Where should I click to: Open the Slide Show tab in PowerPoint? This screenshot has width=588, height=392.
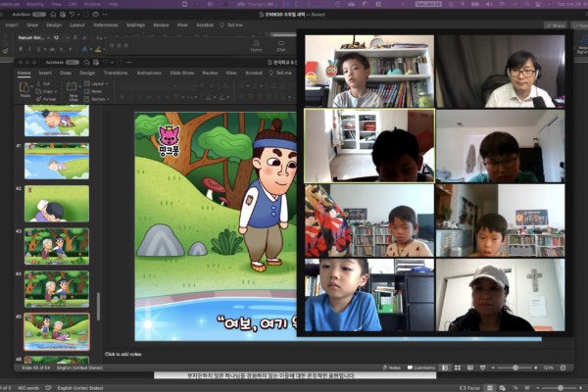click(x=182, y=73)
